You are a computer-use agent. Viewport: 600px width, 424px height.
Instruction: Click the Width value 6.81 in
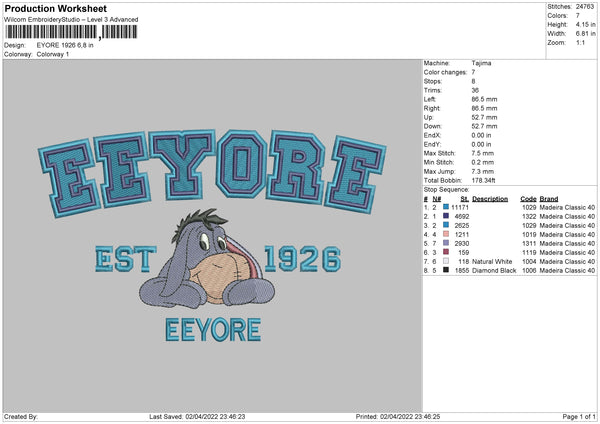[585, 34]
